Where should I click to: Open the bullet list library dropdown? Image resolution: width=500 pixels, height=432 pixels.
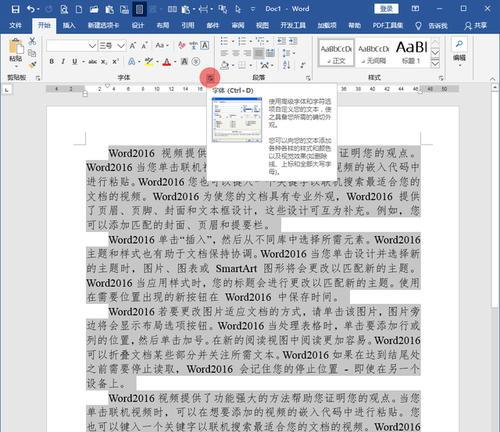[233, 41]
